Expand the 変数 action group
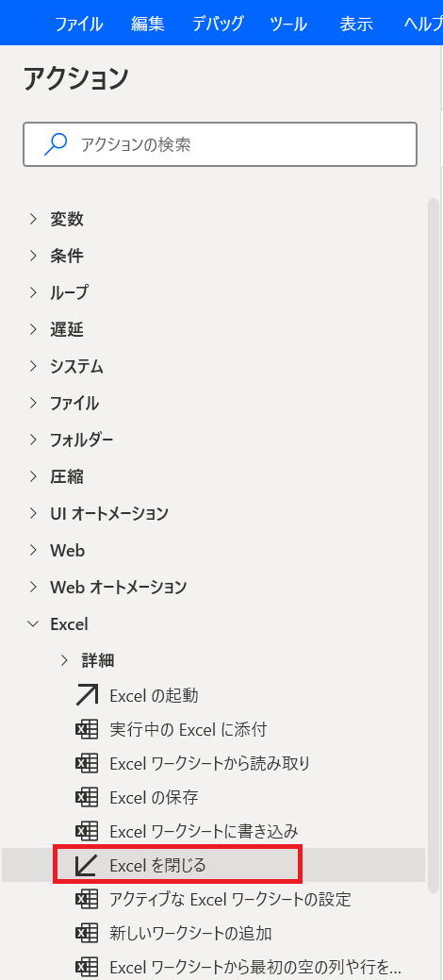This screenshot has width=443, height=980. point(33,220)
